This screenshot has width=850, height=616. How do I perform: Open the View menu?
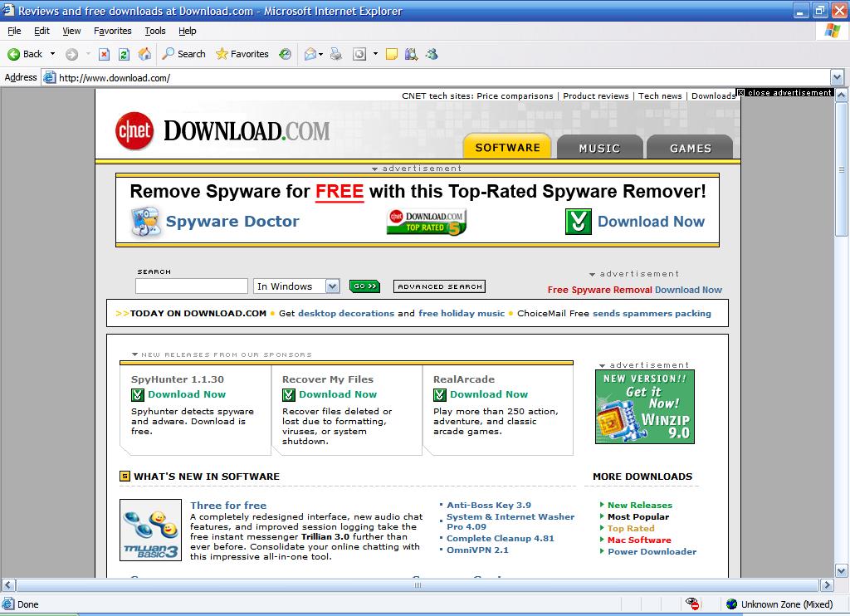[x=71, y=31]
